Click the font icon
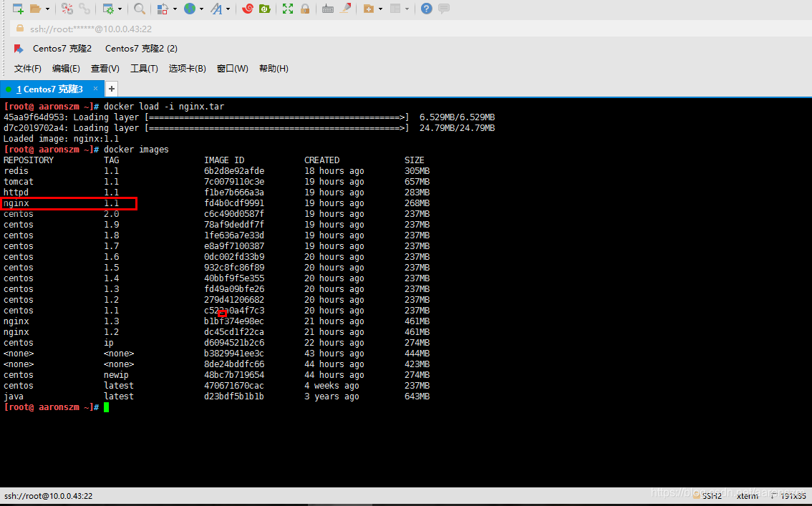 [216, 9]
